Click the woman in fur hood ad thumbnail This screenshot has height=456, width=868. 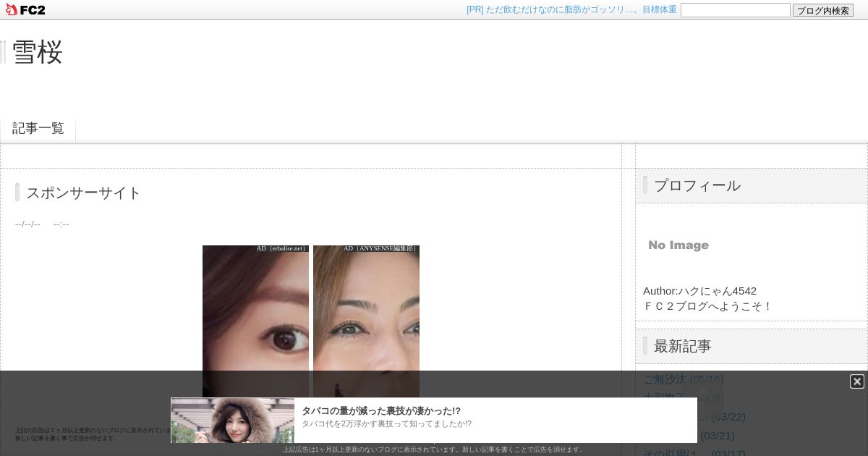[x=232, y=420]
